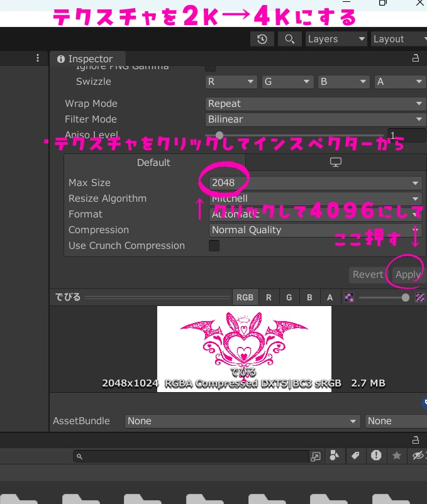Click the Aniso Level value field

point(406,135)
